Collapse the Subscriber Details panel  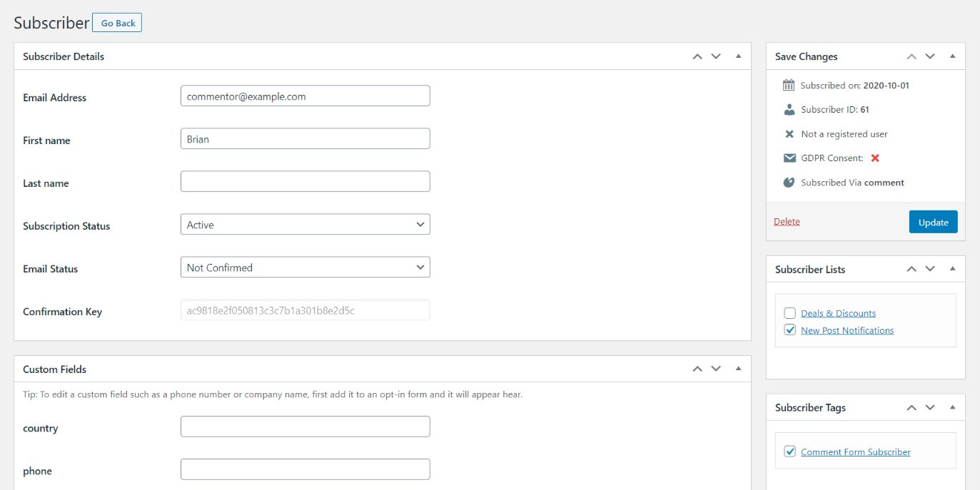[x=738, y=56]
